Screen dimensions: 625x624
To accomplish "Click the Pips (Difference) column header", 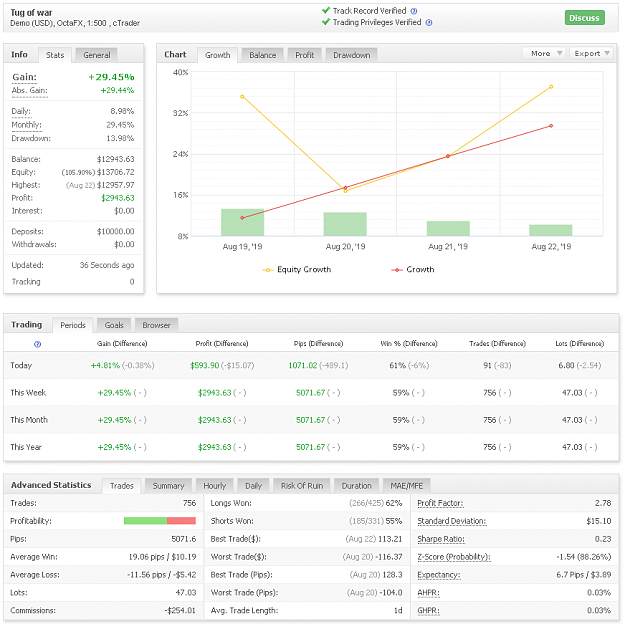I will click(x=318, y=344).
